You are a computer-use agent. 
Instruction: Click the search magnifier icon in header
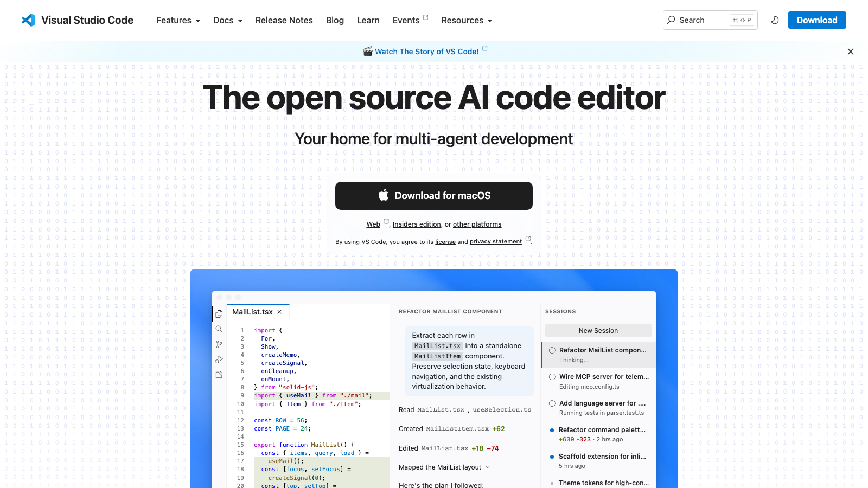pyautogui.click(x=672, y=20)
